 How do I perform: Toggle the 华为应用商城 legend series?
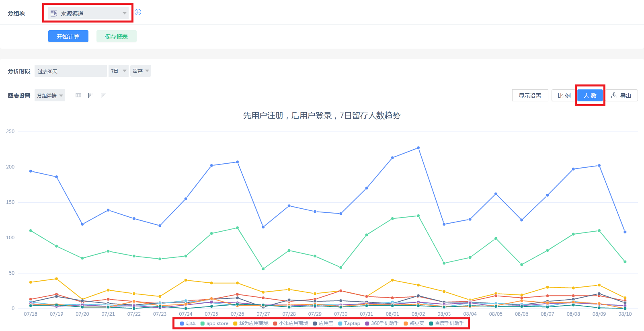click(x=250, y=323)
